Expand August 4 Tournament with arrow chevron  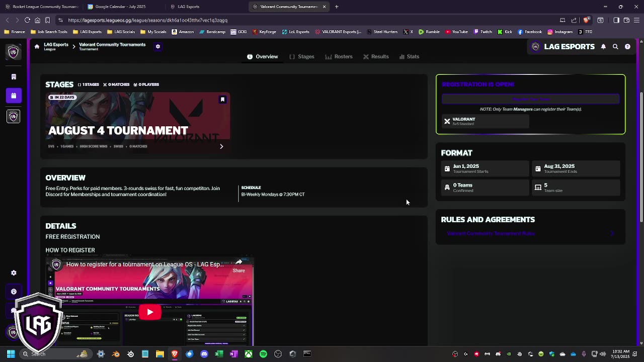pyautogui.click(x=221, y=146)
